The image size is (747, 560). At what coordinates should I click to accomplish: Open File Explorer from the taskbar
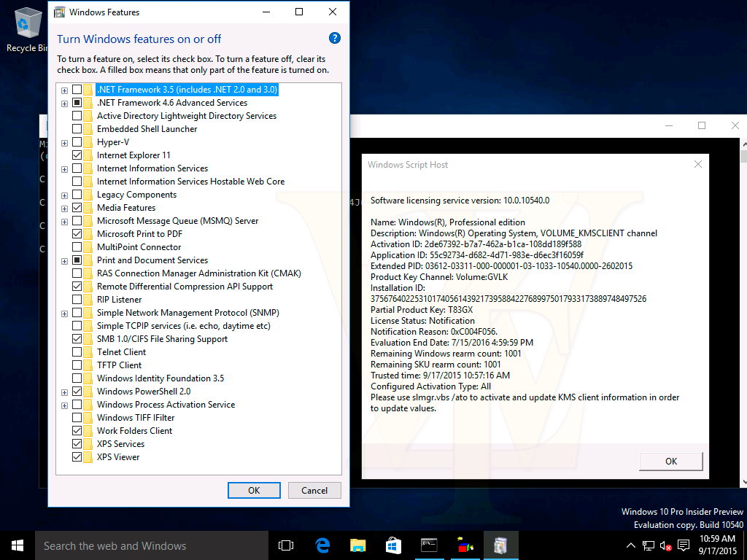(357, 545)
